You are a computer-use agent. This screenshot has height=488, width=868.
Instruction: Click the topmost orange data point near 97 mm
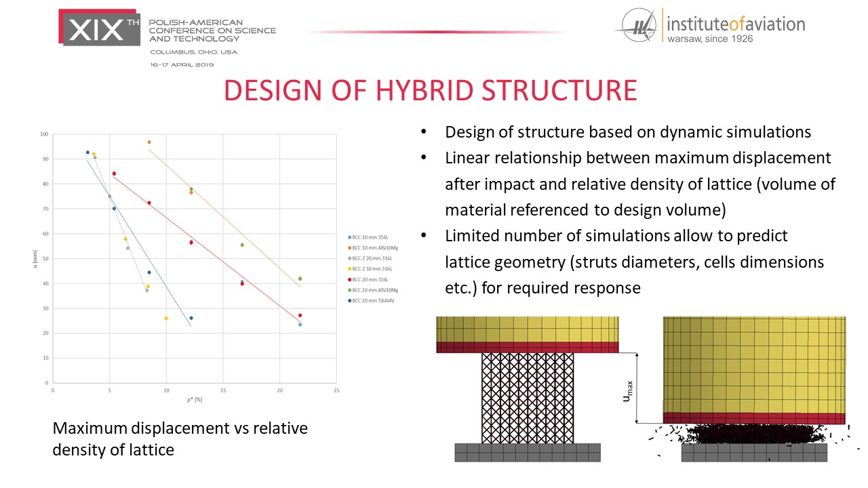[x=149, y=142]
